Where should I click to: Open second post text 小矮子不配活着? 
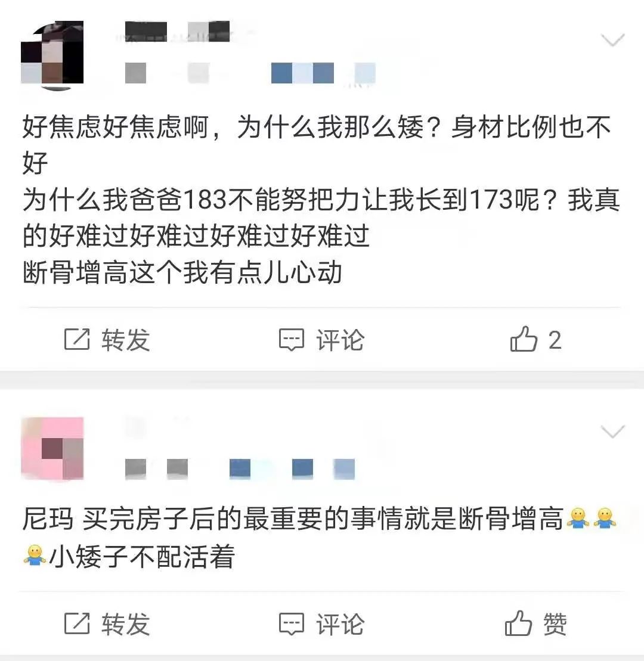tap(142, 557)
